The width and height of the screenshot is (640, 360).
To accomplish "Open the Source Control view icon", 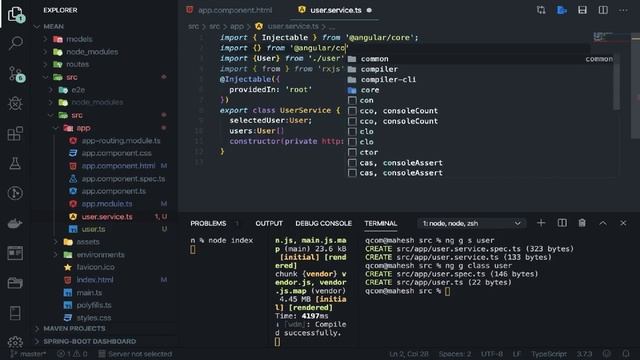I will point(16,74).
